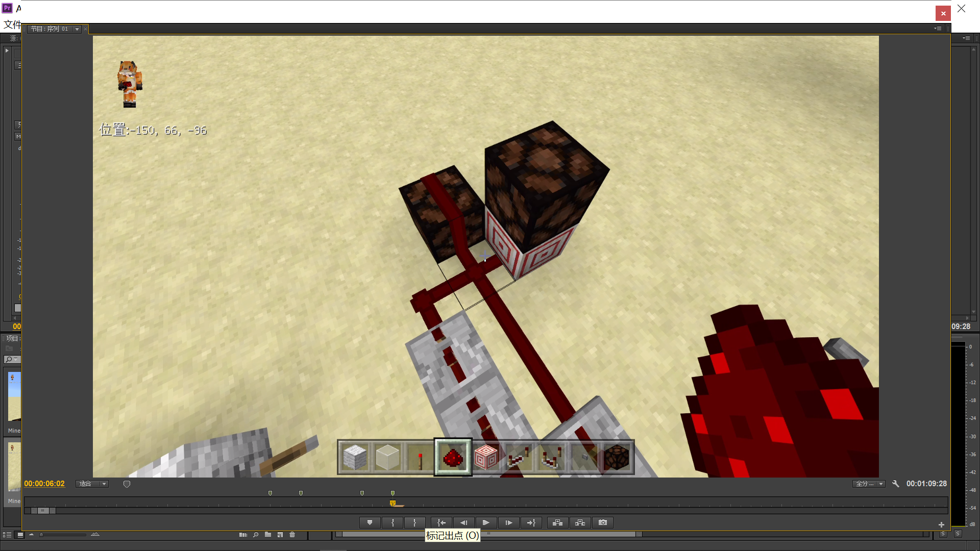Step forward one frame

[x=508, y=522]
